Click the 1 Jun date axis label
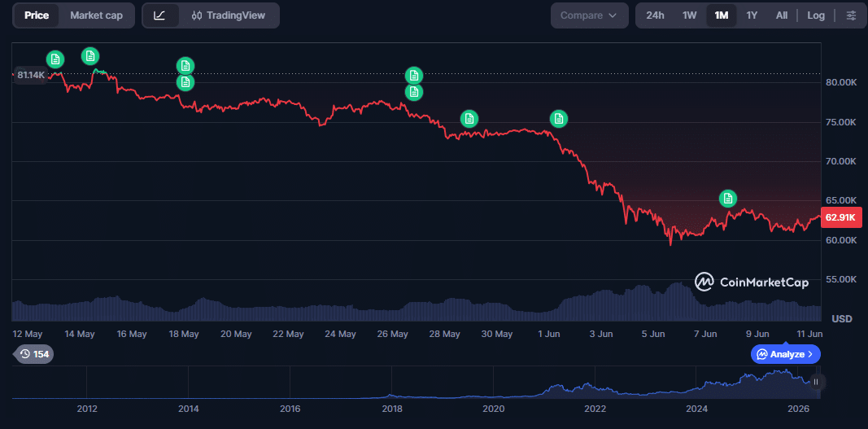 pos(548,334)
